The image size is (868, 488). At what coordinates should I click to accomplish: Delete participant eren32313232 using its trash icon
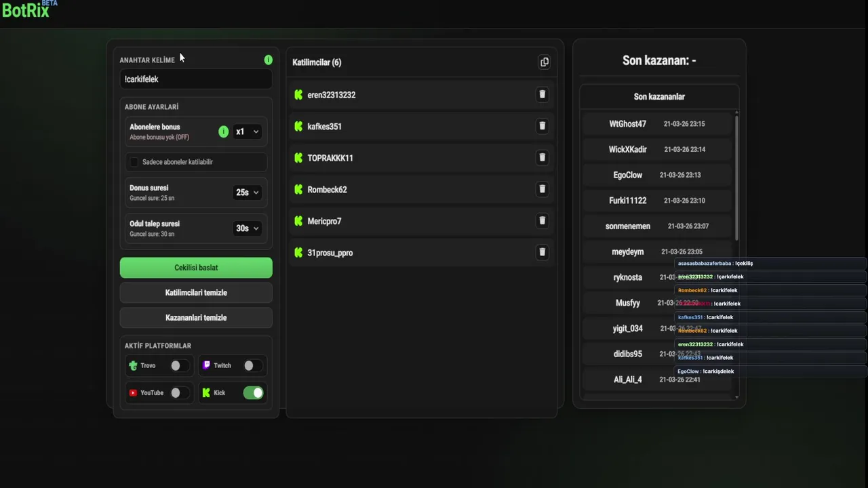click(542, 95)
